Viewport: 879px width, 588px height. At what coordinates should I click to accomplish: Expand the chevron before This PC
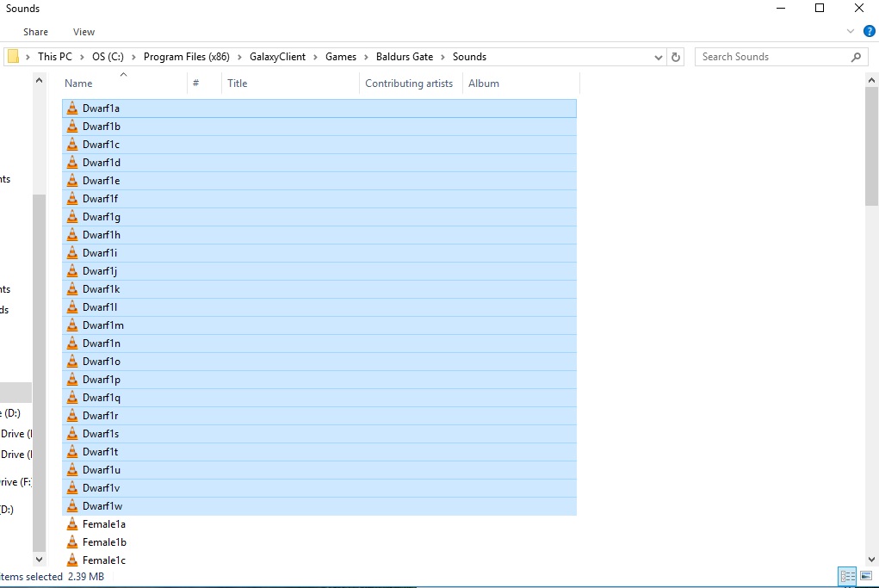28,57
